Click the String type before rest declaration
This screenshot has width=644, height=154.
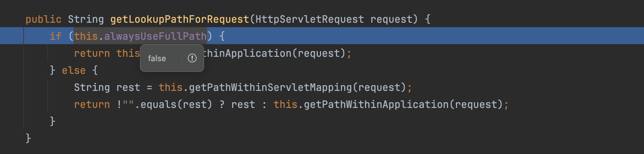(92, 87)
